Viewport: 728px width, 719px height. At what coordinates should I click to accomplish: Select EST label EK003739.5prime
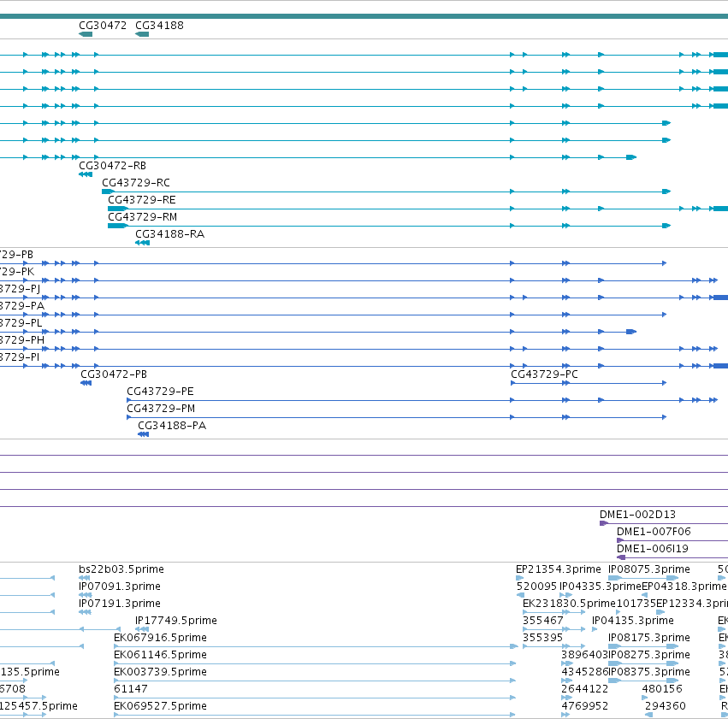(x=160, y=672)
